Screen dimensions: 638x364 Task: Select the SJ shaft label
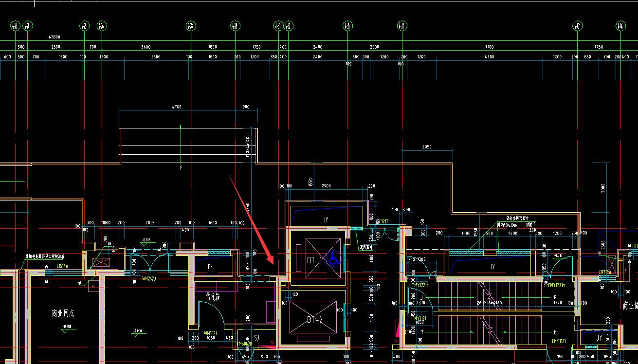(x=256, y=338)
